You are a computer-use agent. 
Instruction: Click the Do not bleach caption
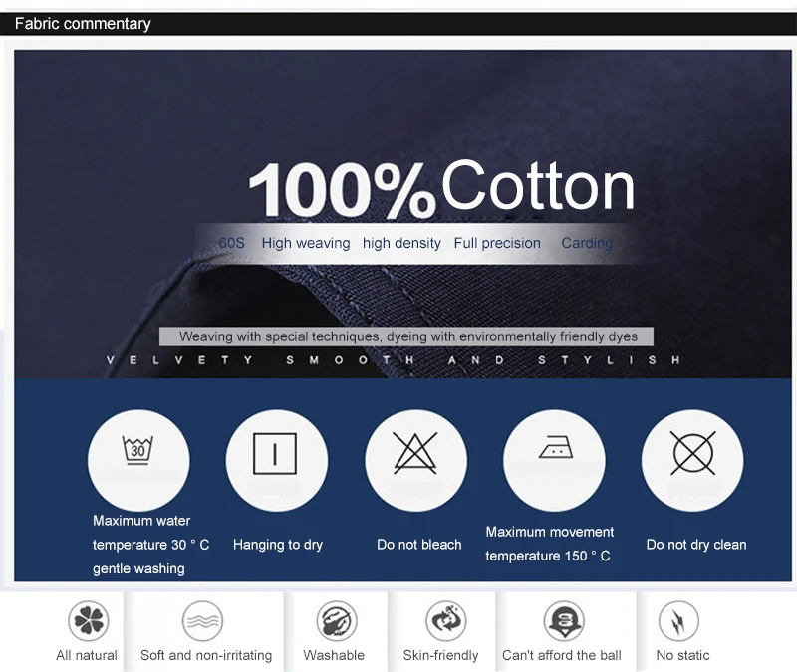pyautogui.click(x=419, y=545)
